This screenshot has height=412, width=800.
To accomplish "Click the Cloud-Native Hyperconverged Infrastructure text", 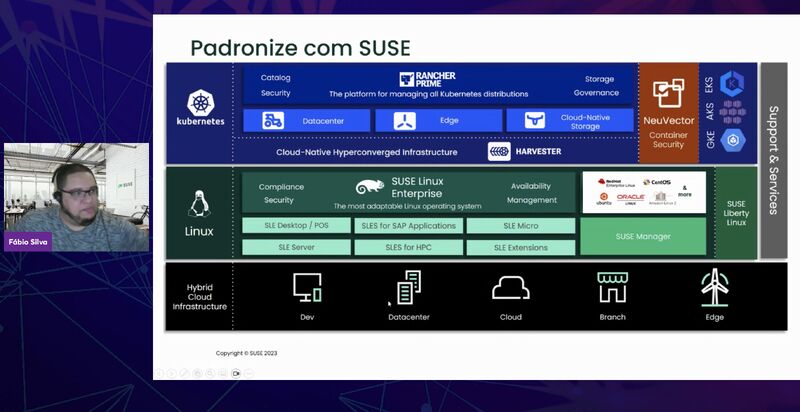I will [367, 152].
